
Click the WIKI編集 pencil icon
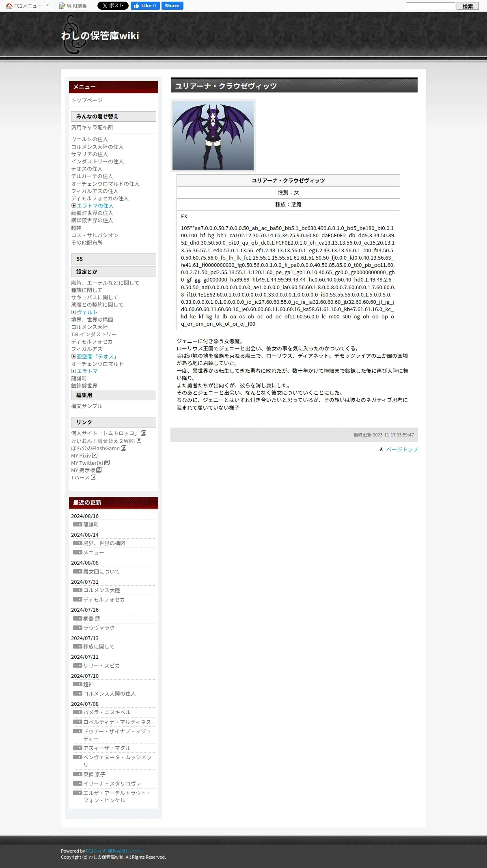(x=62, y=6)
